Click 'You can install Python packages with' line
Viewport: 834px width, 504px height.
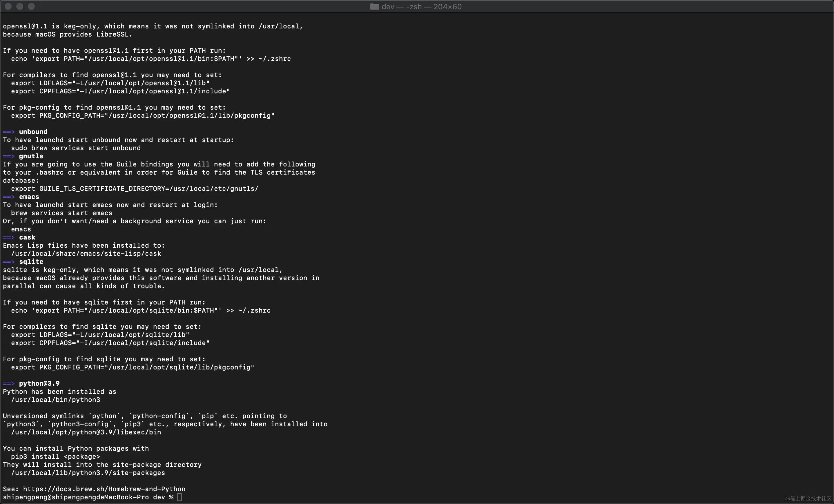(x=76, y=448)
